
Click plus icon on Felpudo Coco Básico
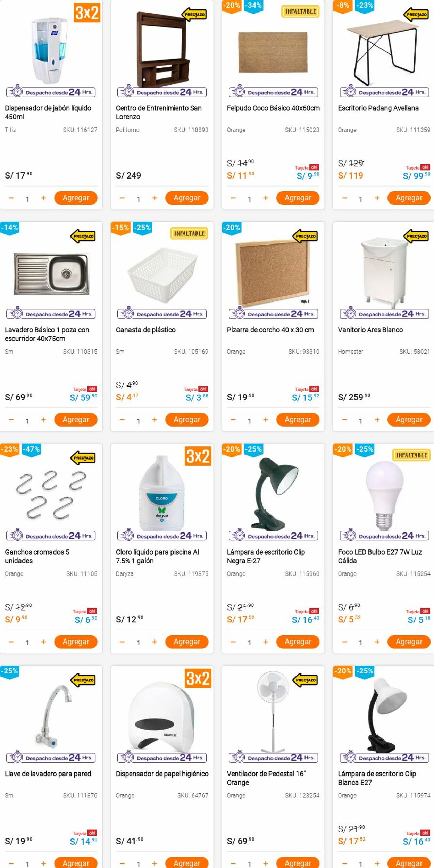tap(266, 198)
